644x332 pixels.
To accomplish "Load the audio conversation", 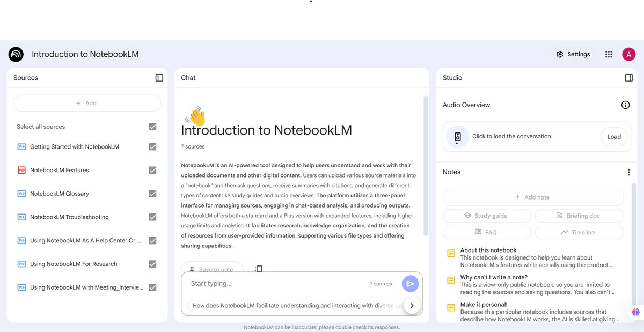I will 613,137.
